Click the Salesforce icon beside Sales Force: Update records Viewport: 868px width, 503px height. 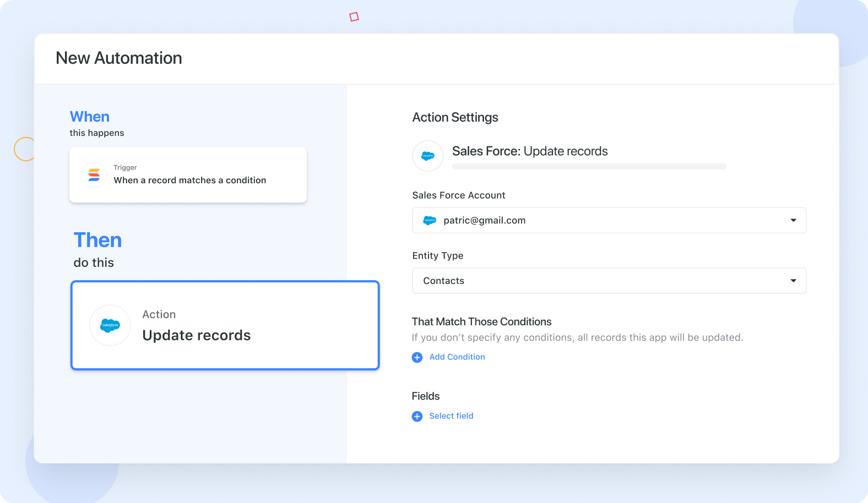click(x=428, y=156)
